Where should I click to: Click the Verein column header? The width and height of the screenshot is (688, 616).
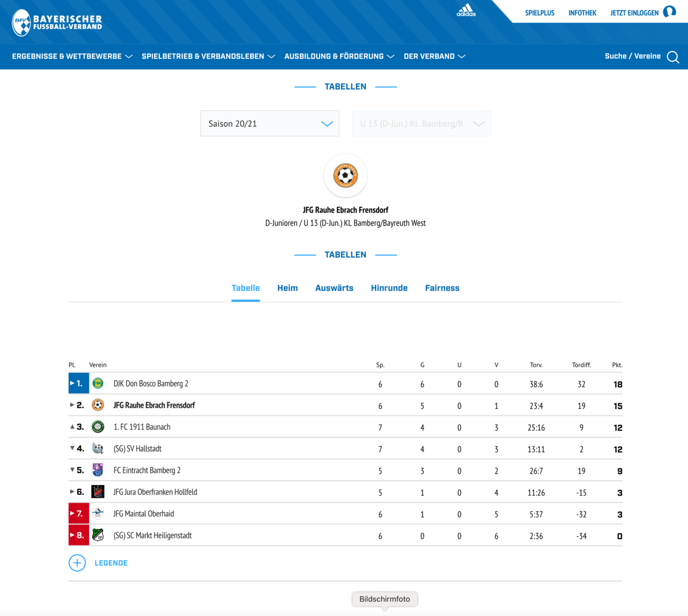pos(98,365)
